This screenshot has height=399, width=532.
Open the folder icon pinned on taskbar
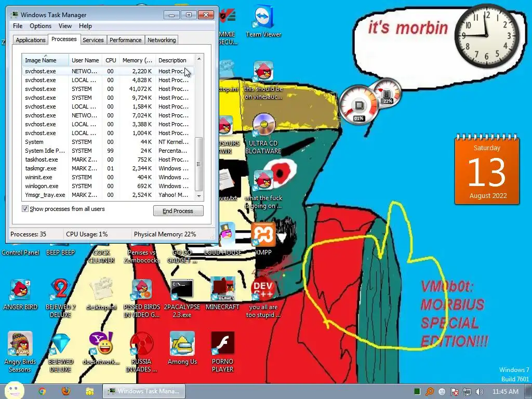(89, 391)
